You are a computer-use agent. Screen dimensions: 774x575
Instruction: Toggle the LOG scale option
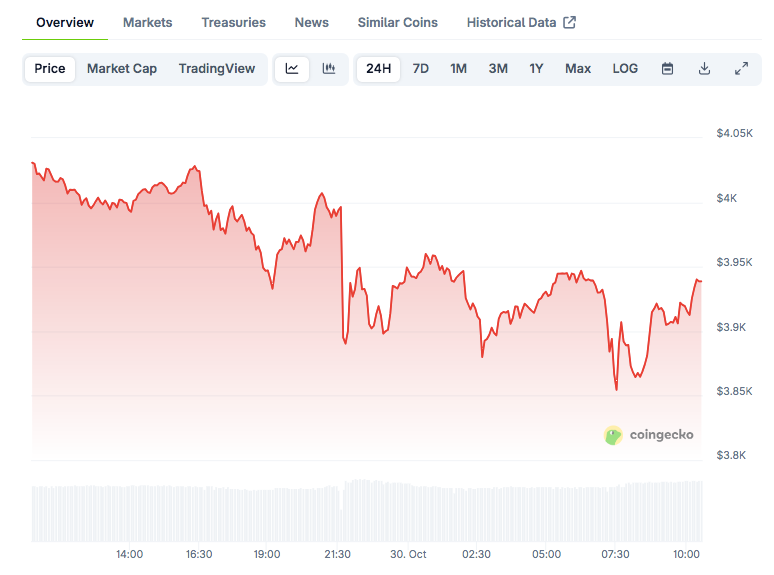click(625, 69)
